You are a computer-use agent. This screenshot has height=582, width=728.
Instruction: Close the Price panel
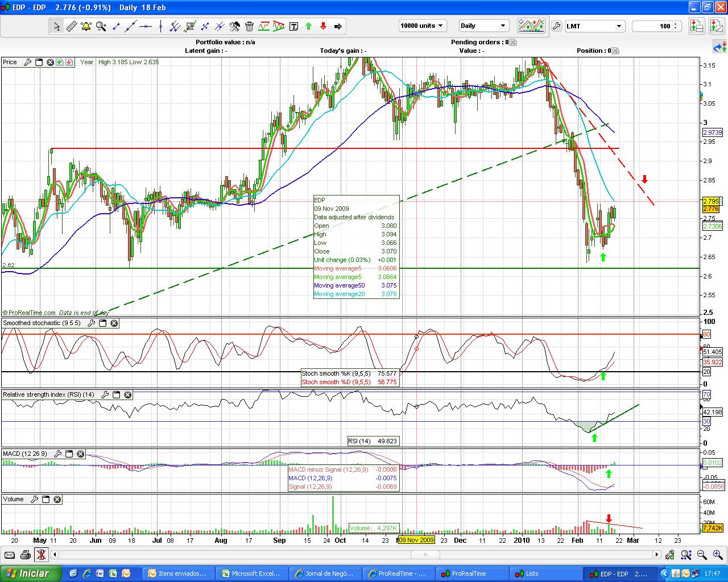[50, 63]
